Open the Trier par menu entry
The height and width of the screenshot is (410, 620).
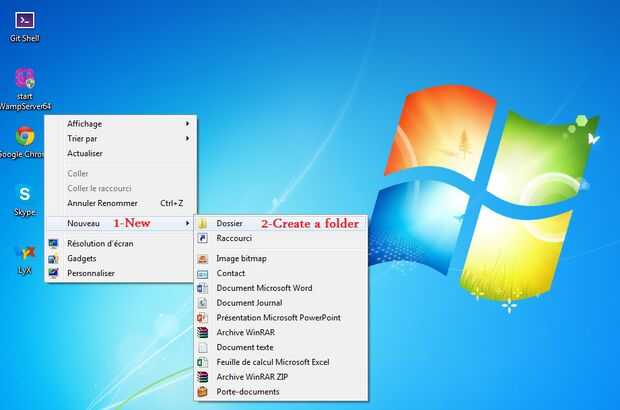tap(120, 138)
